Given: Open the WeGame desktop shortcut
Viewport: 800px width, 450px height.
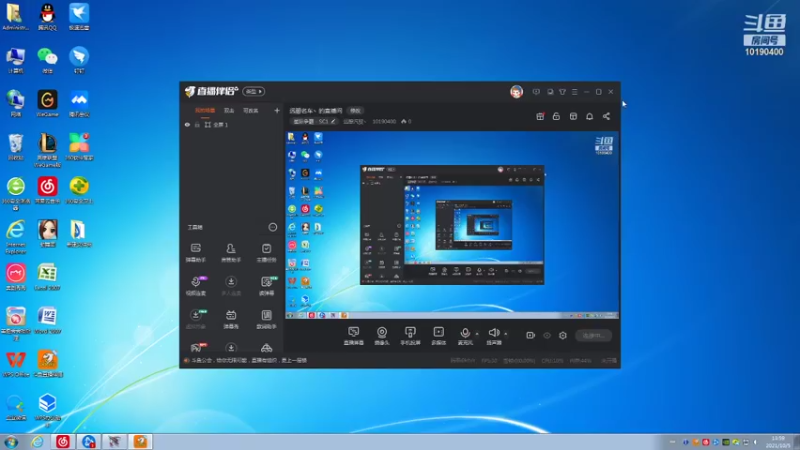Looking at the screenshot, I should pos(47,104).
